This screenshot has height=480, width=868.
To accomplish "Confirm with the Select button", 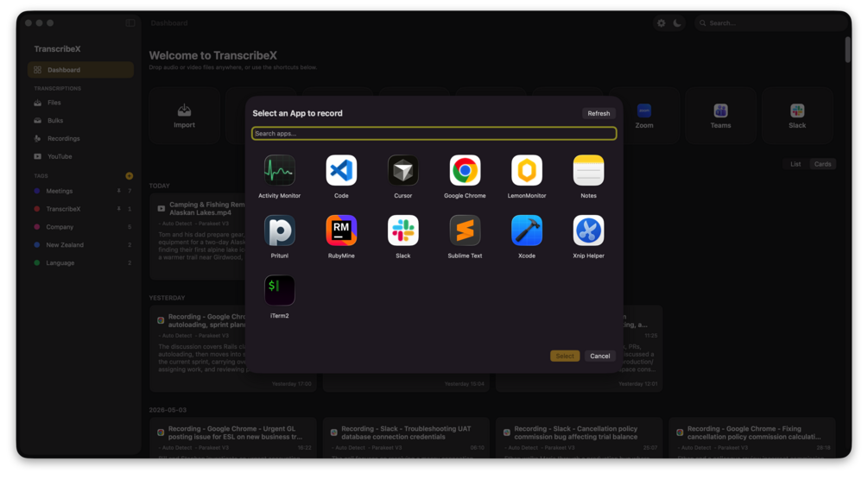I will (565, 356).
